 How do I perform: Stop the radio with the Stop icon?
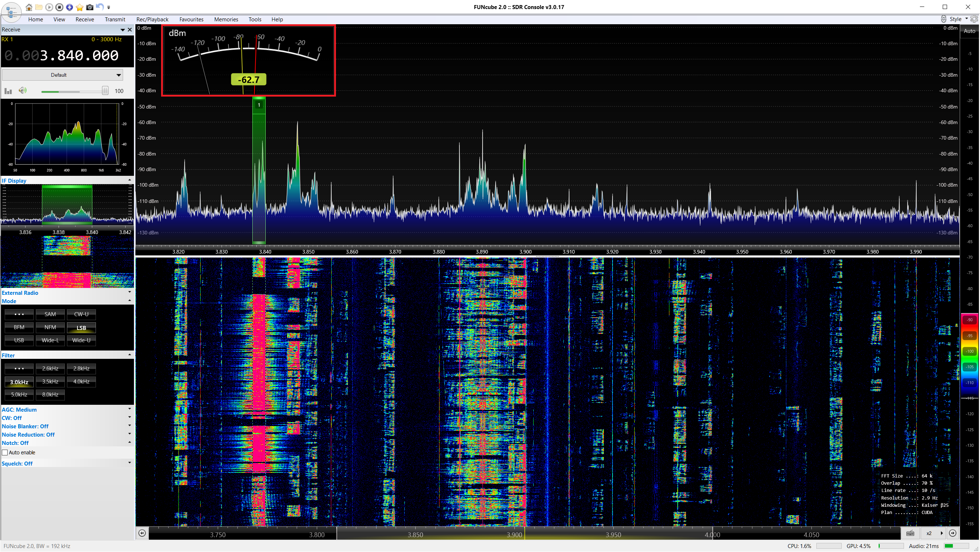point(59,7)
